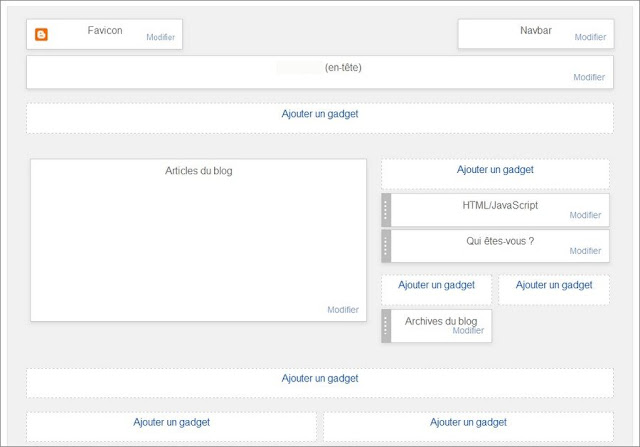Select the Articles du blog section
This screenshot has height=447, width=640.
[198, 240]
